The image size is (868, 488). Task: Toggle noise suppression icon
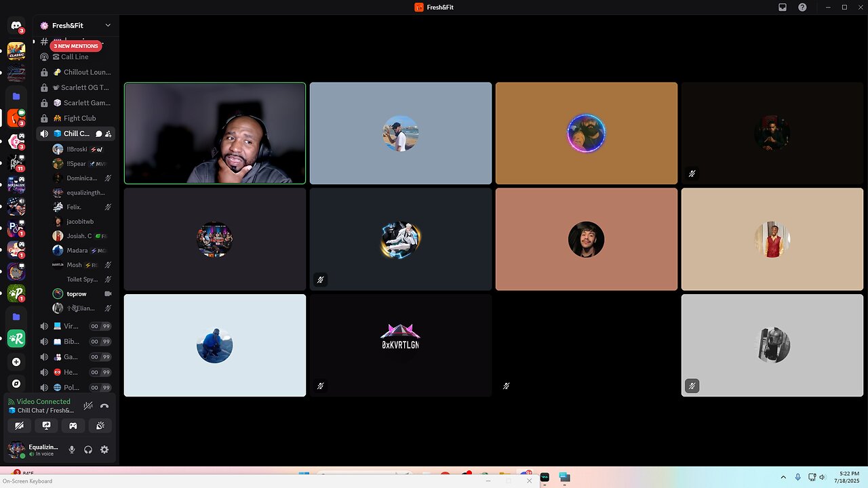(x=88, y=406)
